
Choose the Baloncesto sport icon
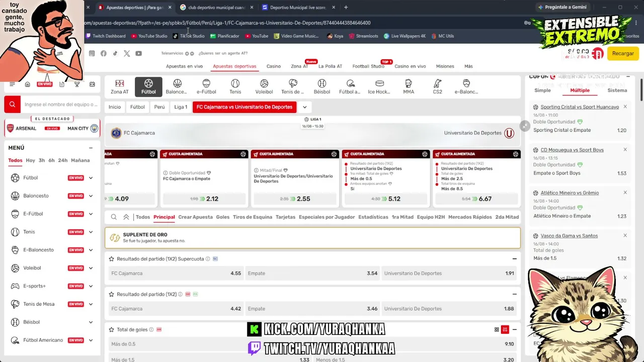177,86
